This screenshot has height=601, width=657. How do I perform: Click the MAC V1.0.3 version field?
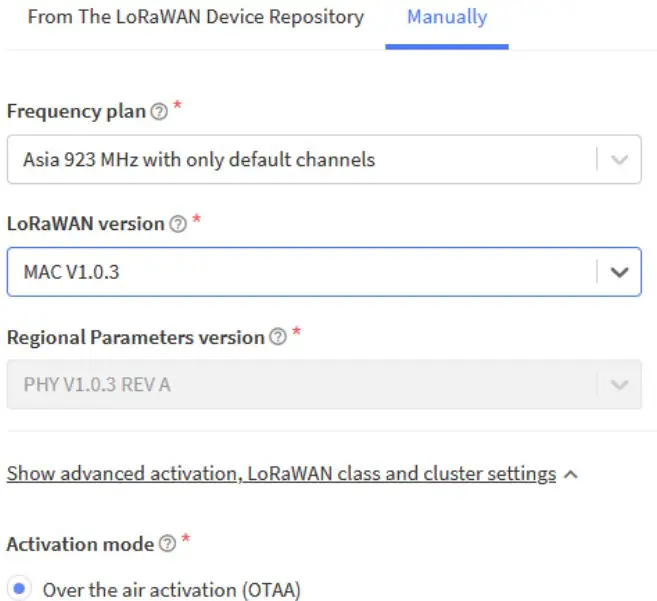click(300, 272)
